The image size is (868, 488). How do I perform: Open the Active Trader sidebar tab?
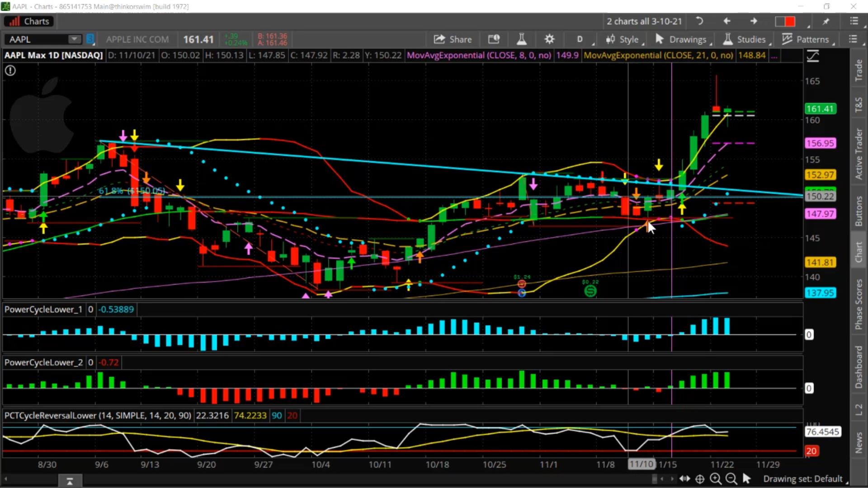(859, 154)
